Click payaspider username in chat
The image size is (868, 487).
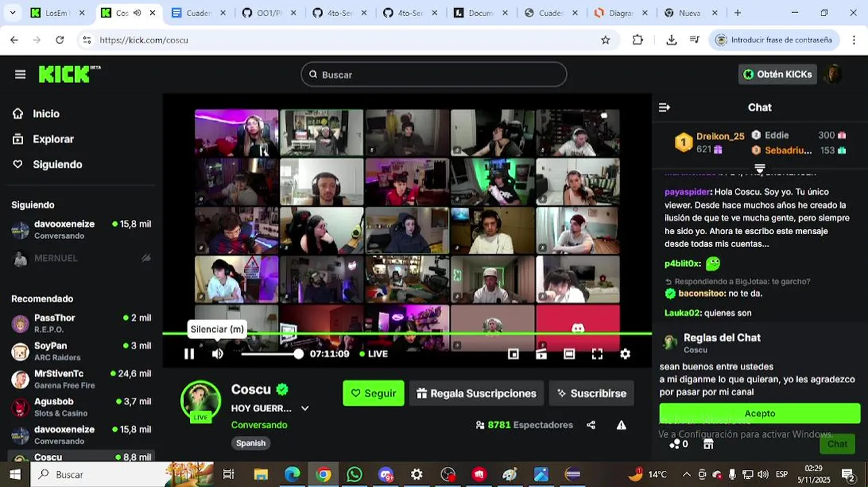(688, 192)
